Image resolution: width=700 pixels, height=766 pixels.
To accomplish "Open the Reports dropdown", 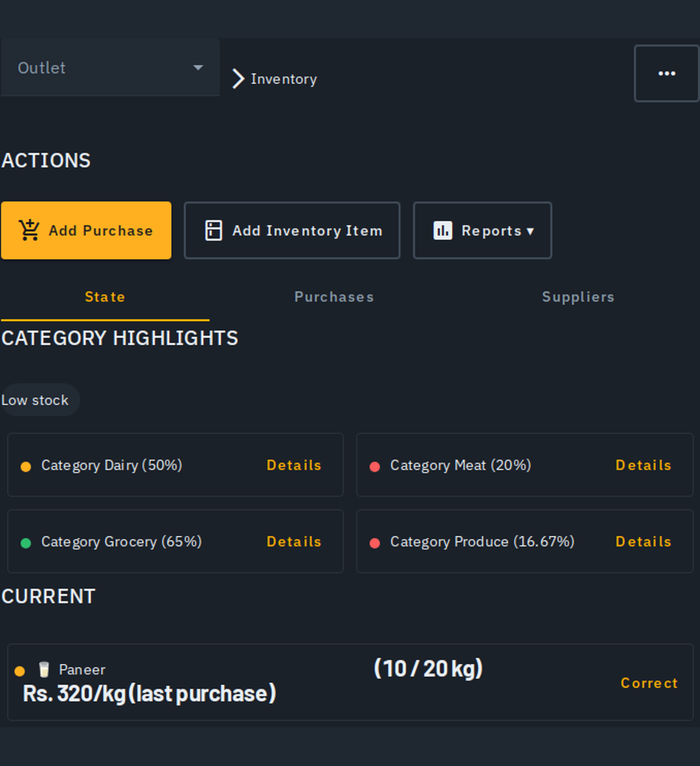I will (482, 230).
